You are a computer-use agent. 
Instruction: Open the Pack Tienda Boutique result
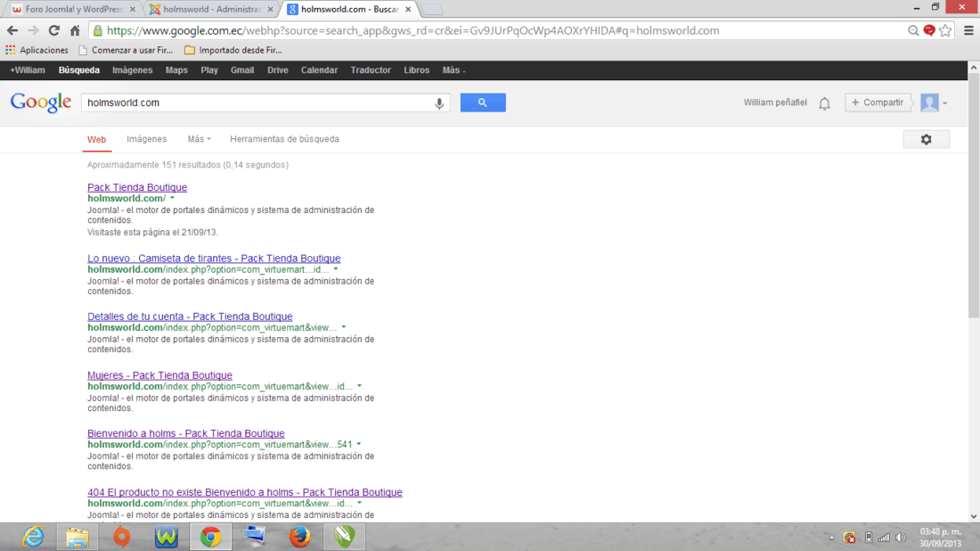point(137,187)
